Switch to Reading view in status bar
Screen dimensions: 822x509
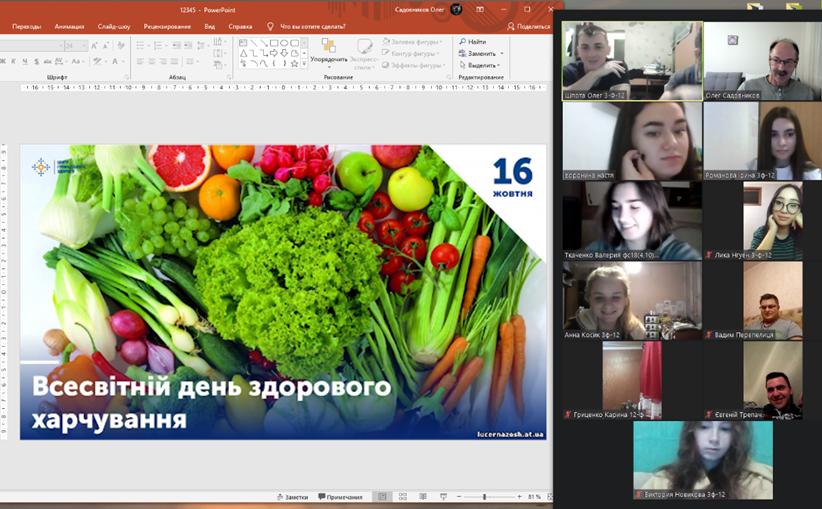tap(423, 496)
